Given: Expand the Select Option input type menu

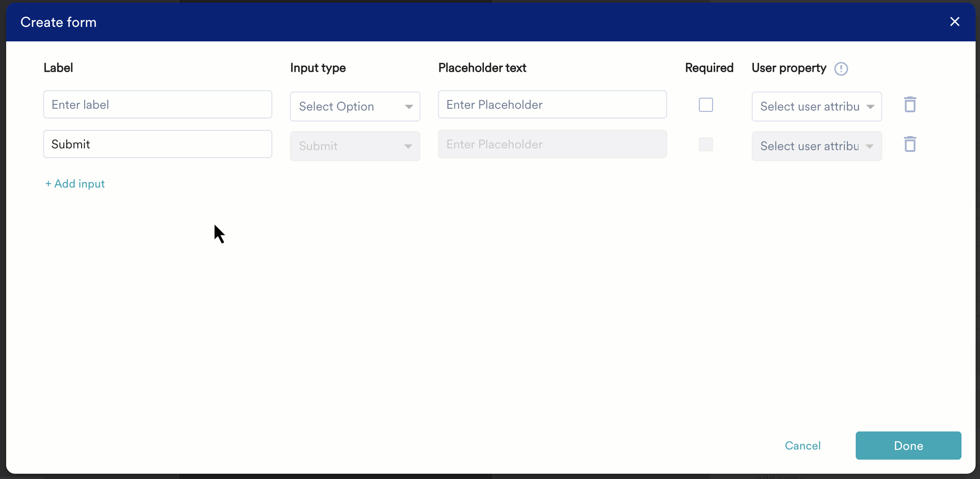Looking at the screenshot, I should click(x=355, y=106).
